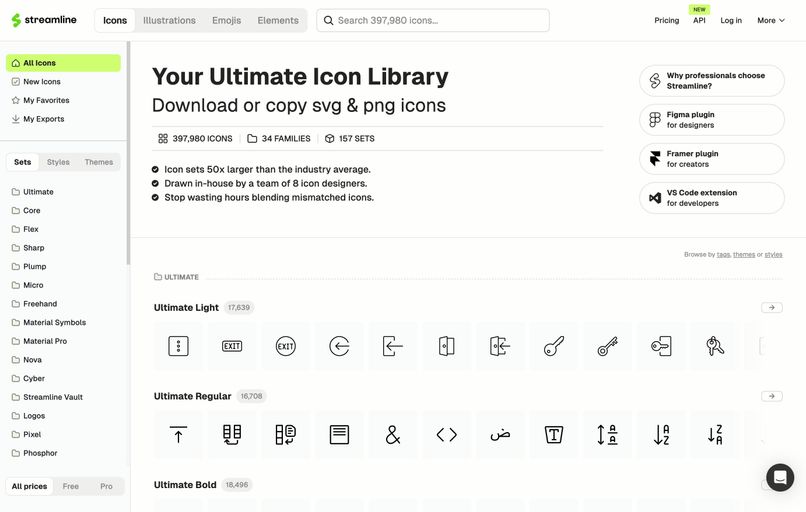Click the double keys icon
806x512 pixels.
coord(715,347)
